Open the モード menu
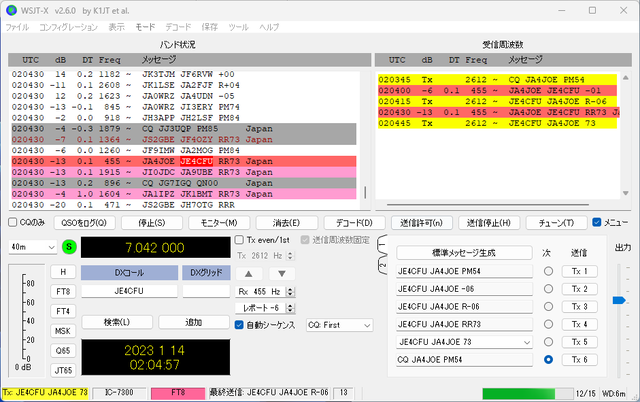 (145, 27)
